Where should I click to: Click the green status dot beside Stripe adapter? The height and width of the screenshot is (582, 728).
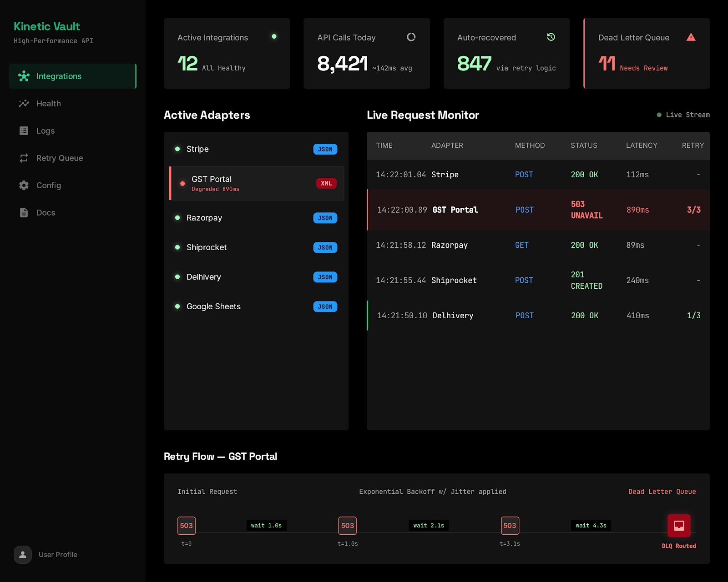pos(177,149)
